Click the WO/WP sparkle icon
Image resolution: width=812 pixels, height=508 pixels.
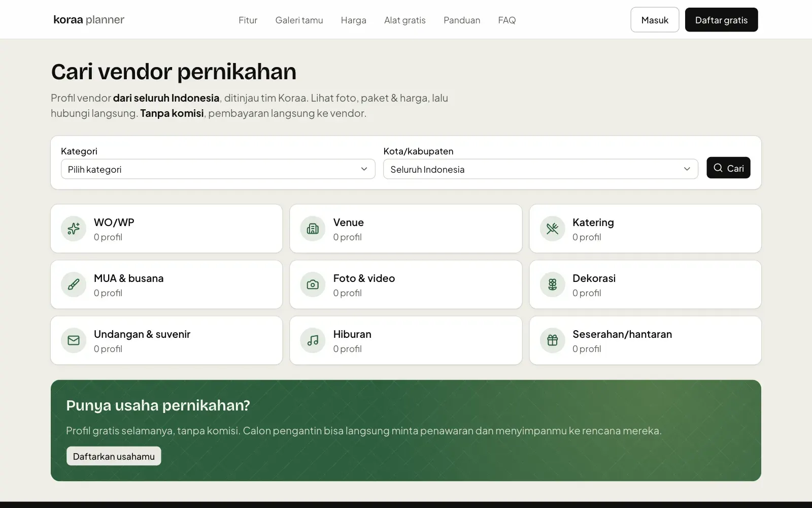point(74,229)
